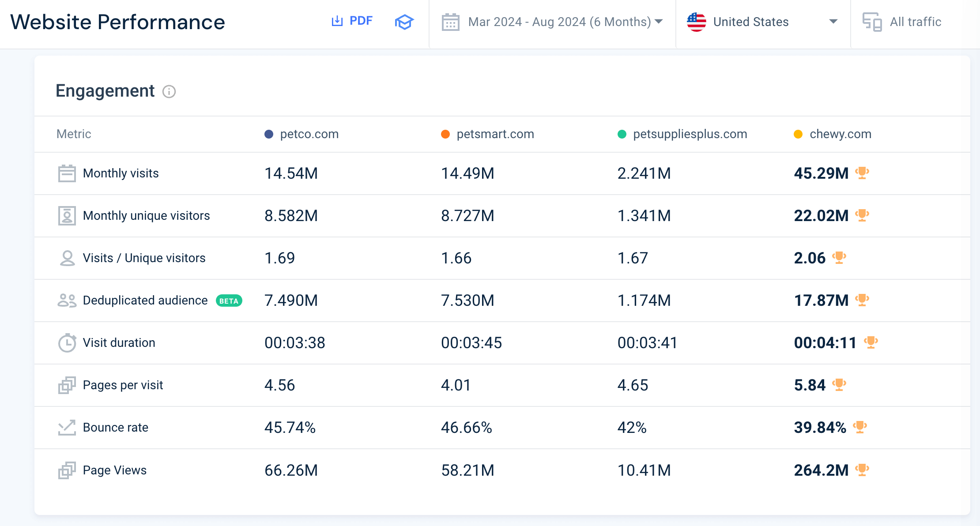
Task: Click the blue petco.com color dot
Action: [268, 134]
